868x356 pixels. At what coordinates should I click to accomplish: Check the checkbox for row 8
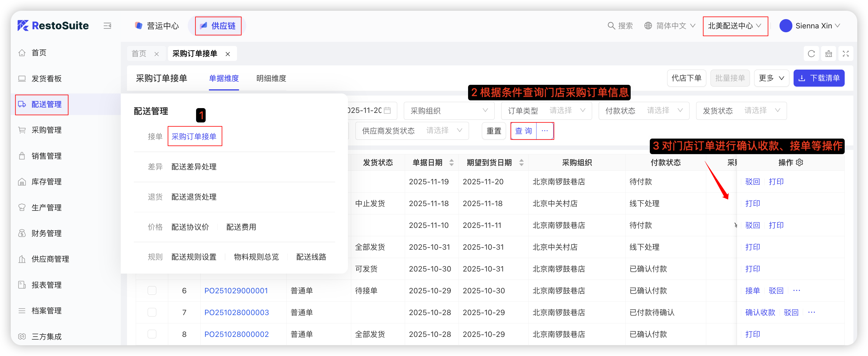(x=152, y=334)
